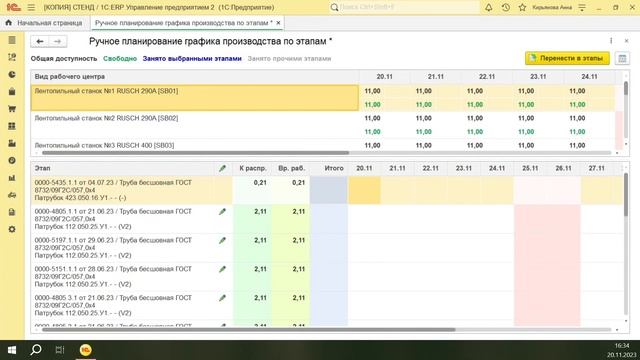Close the planning form with X
This screenshot has height=360, width=640.
tap(627, 41)
